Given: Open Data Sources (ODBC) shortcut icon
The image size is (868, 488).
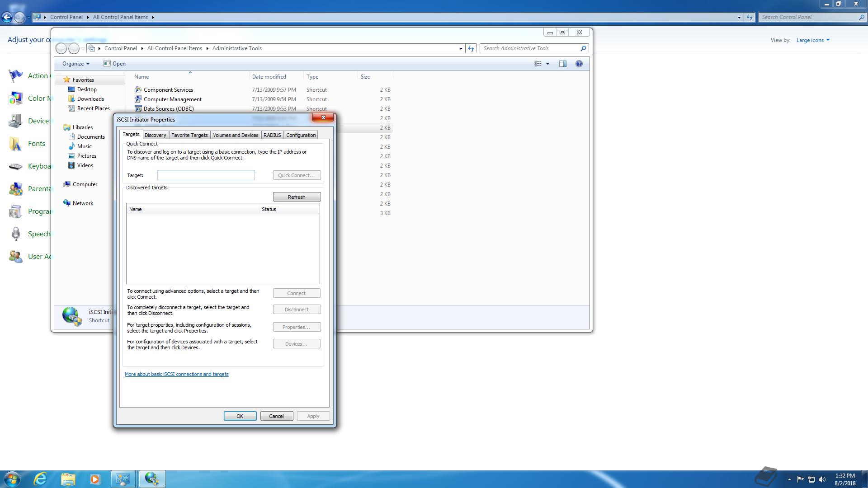Looking at the screenshot, I should tap(138, 109).
